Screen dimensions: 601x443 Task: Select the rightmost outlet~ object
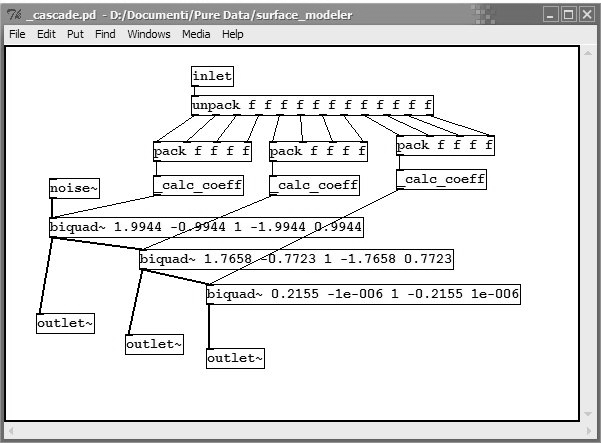pyautogui.click(x=235, y=358)
